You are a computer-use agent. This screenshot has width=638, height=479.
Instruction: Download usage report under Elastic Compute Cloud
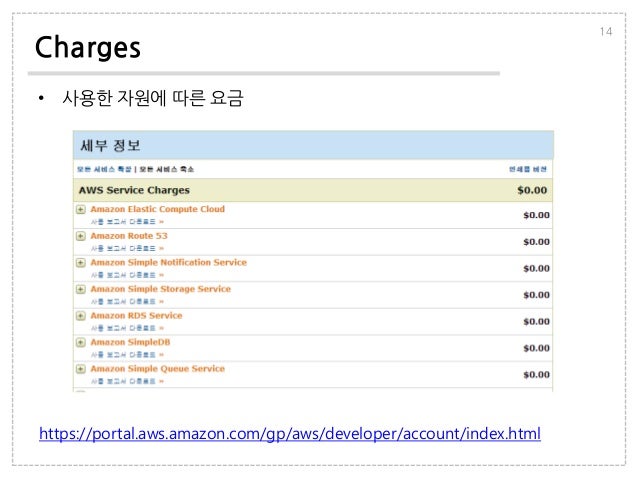(127, 222)
